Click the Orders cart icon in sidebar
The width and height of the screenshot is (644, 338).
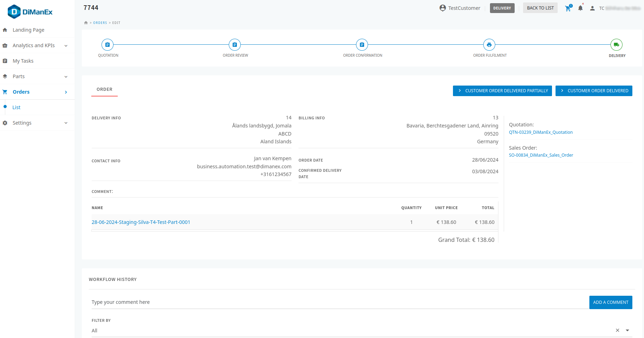click(5, 92)
